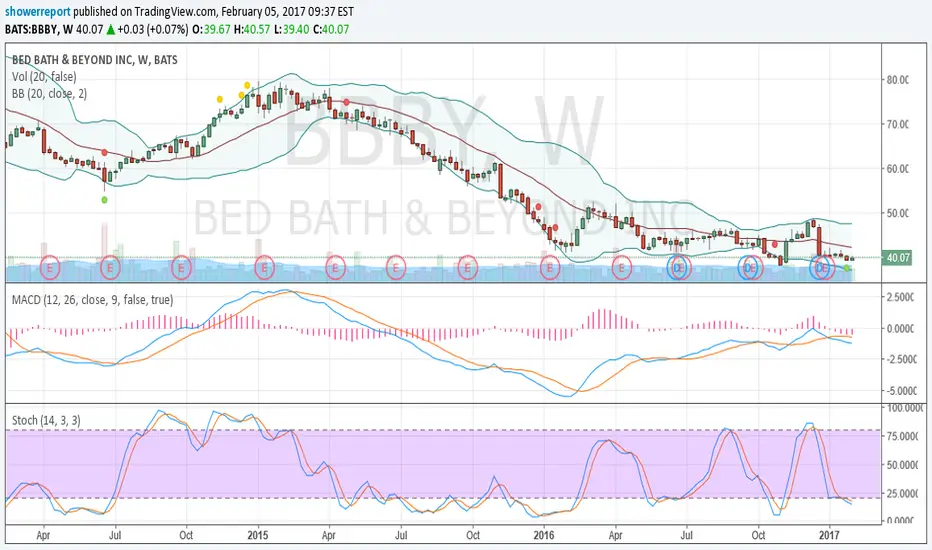Click the green 40.07 current price tag
The width and height of the screenshot is (932, 550).
tap(897, 258)
